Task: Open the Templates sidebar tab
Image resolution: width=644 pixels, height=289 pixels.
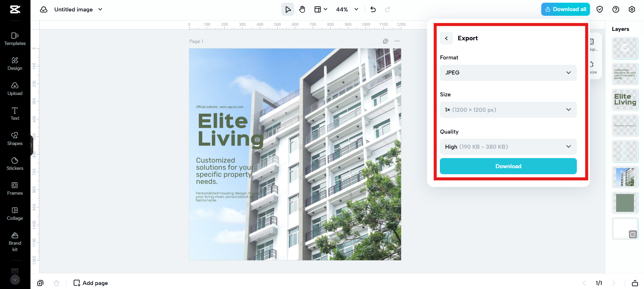Action: tap(15, 39)
